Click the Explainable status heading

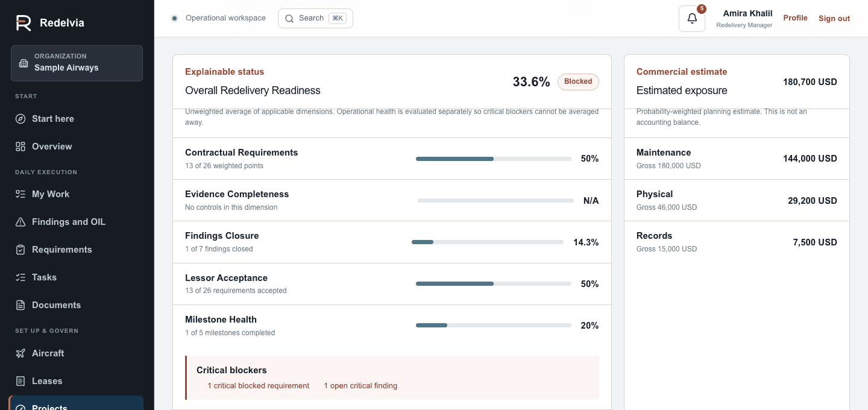pyautogui.click(x=224, y=72)
